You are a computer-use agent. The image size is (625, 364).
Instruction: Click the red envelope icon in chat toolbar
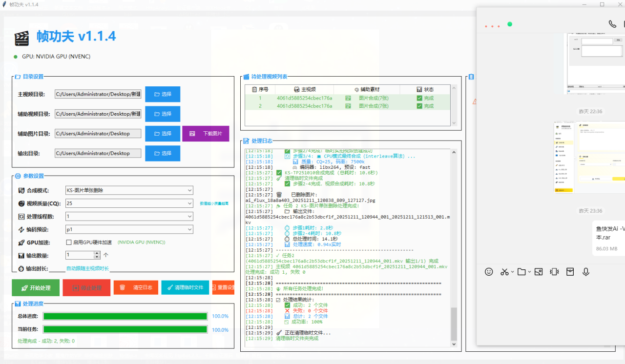point(570,272)
